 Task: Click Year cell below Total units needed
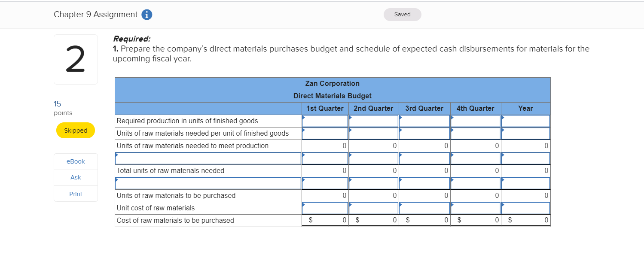pyautogui.click(x=525, y=183)
